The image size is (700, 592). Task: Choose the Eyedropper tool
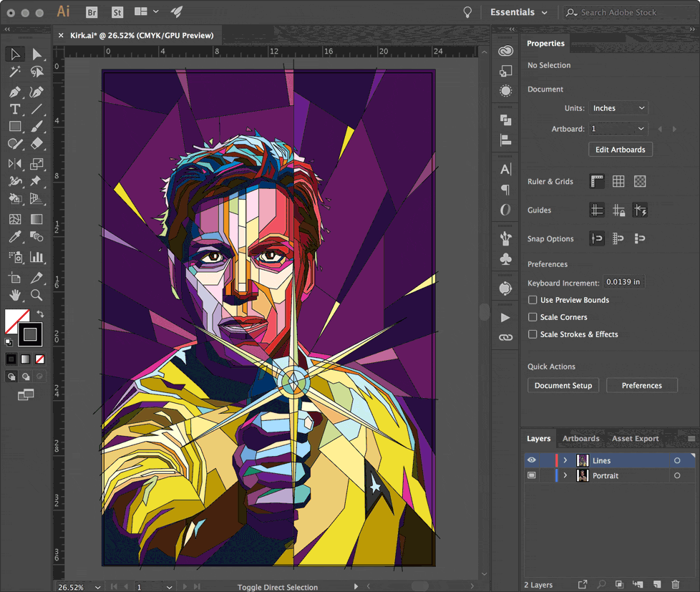click(14, 238)
